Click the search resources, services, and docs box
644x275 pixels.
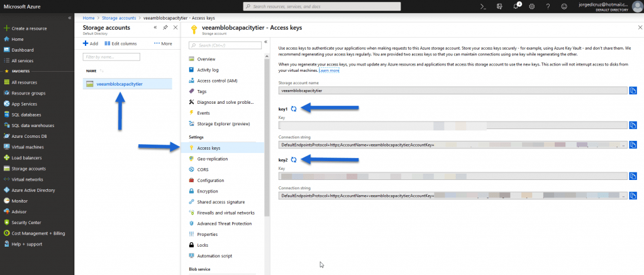322,6
